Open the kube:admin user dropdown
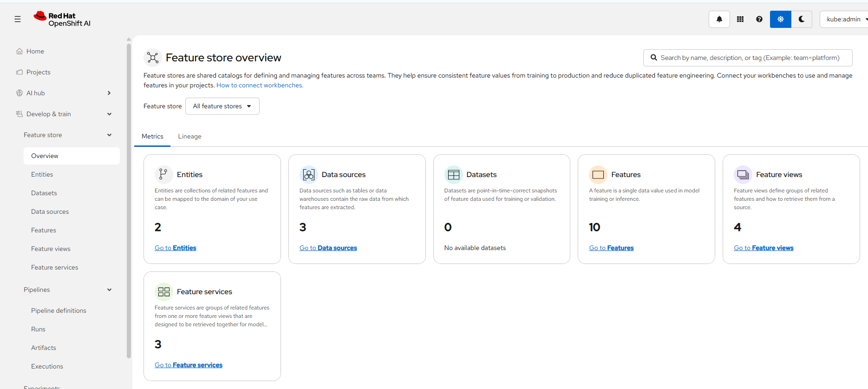Viewport: 868px width, 389px height. [844, 19]
